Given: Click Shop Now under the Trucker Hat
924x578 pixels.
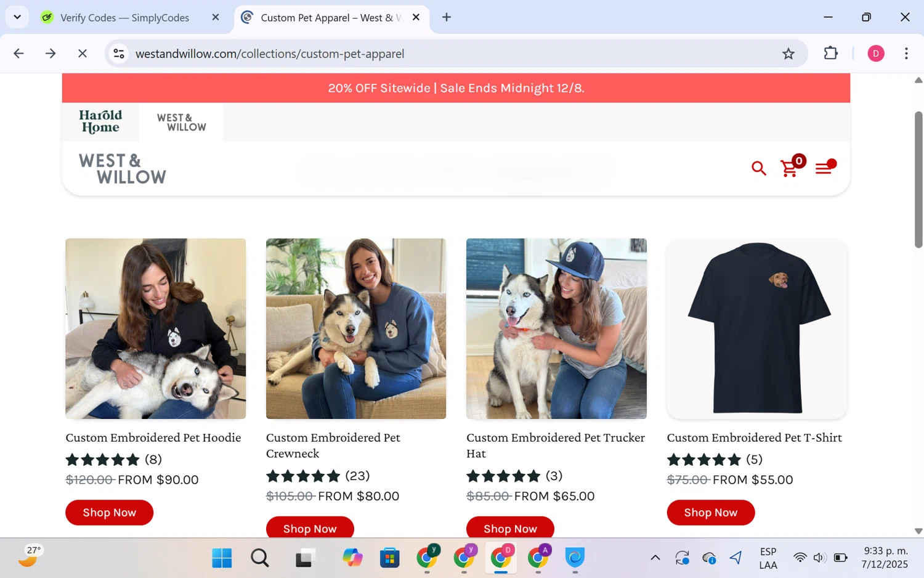Looking at the screenshot, I should click(510, 527).
